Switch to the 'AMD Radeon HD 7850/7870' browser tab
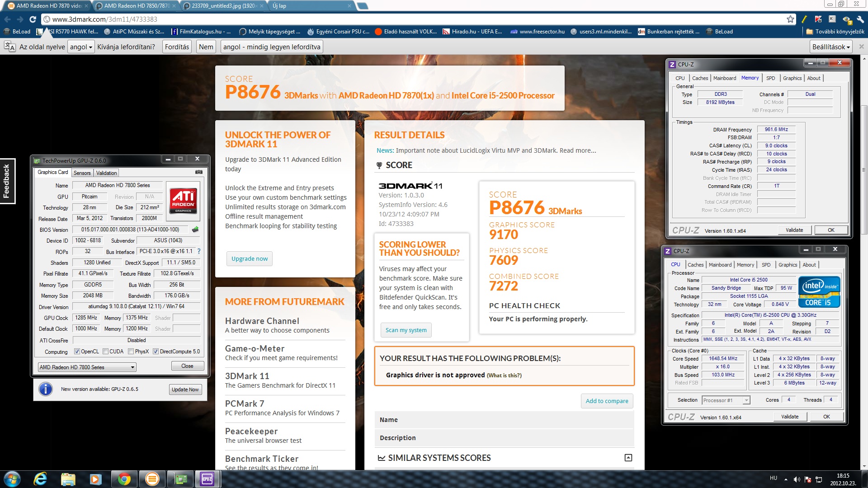This screenshot has height=488, width=868. pyautogui.click(x=136, y=6)
